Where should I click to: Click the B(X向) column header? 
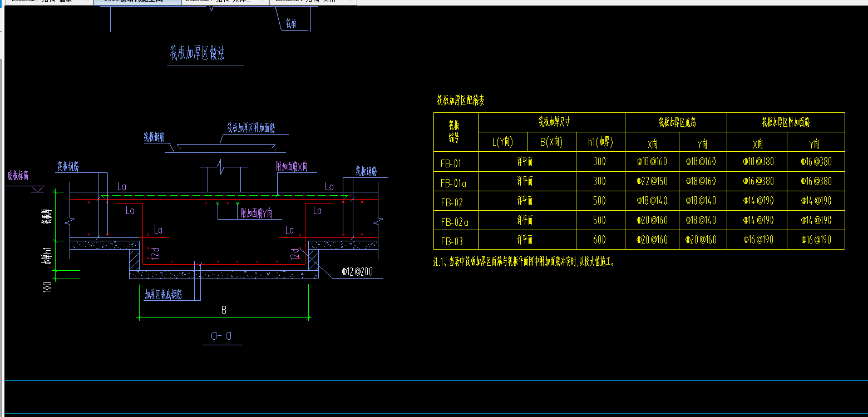pyautogui.click(x=551, y=142)
